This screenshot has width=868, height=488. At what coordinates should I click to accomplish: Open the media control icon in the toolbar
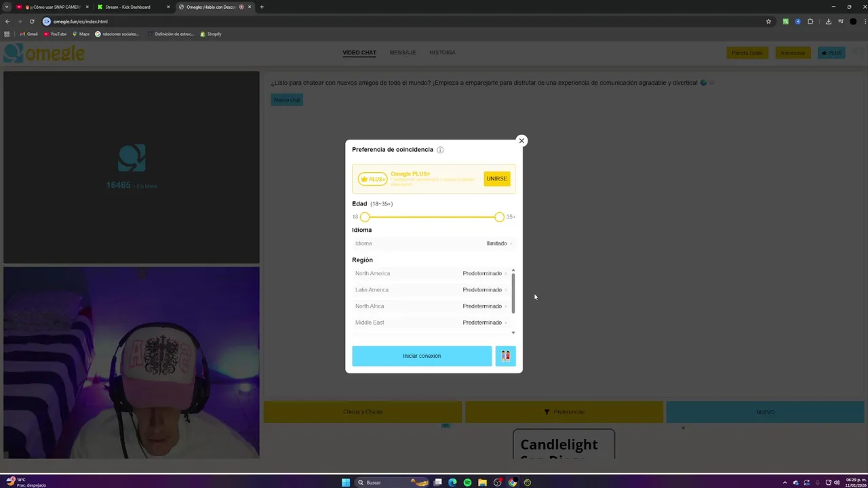(840, 22)
